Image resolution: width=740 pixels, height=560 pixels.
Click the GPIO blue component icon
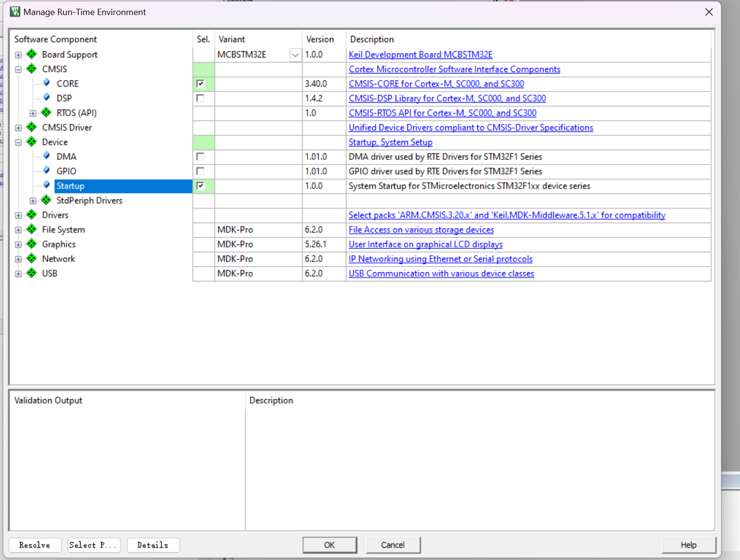pyautogui.click(x=46, y=170)
